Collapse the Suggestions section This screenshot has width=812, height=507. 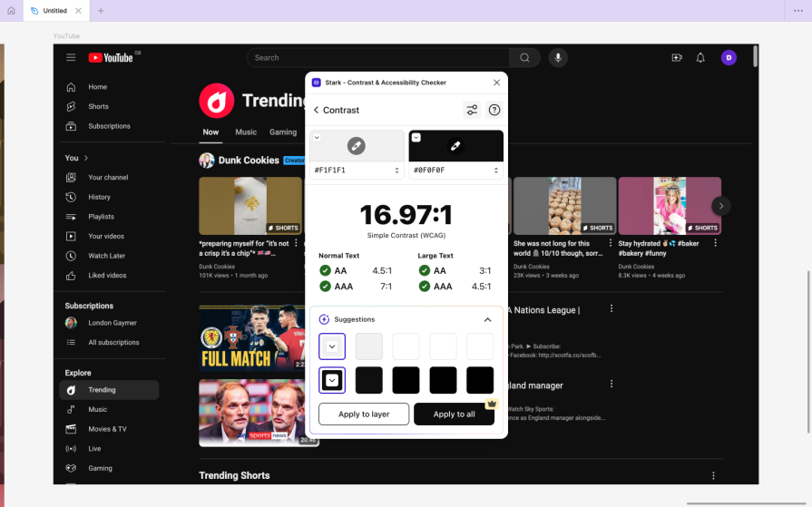click(x=487, y=319)
